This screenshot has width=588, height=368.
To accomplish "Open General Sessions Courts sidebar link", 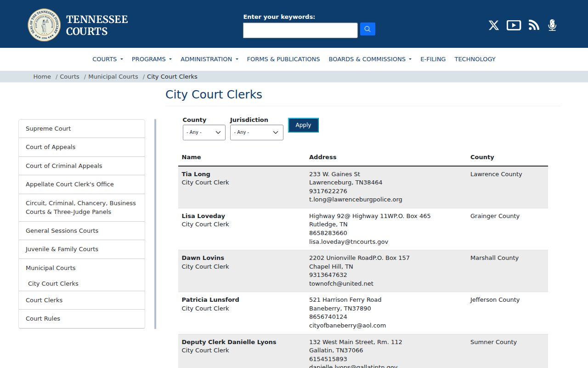I will pos(82,231).
